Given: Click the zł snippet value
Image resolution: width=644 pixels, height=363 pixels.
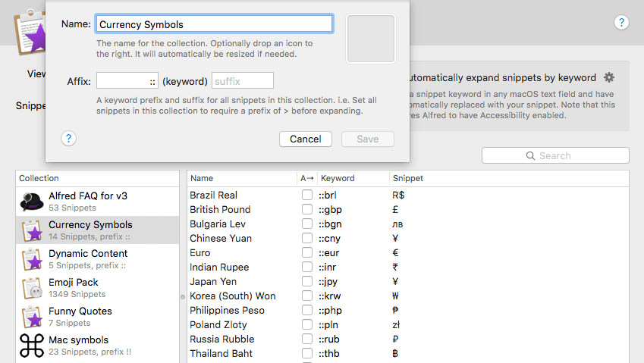Looking at the screenshot, I should coord(396,325).
